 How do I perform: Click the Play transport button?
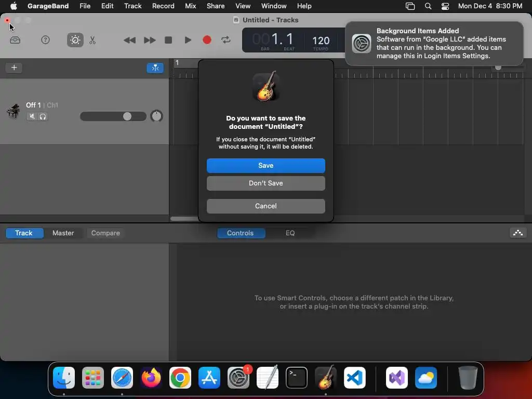188,40
